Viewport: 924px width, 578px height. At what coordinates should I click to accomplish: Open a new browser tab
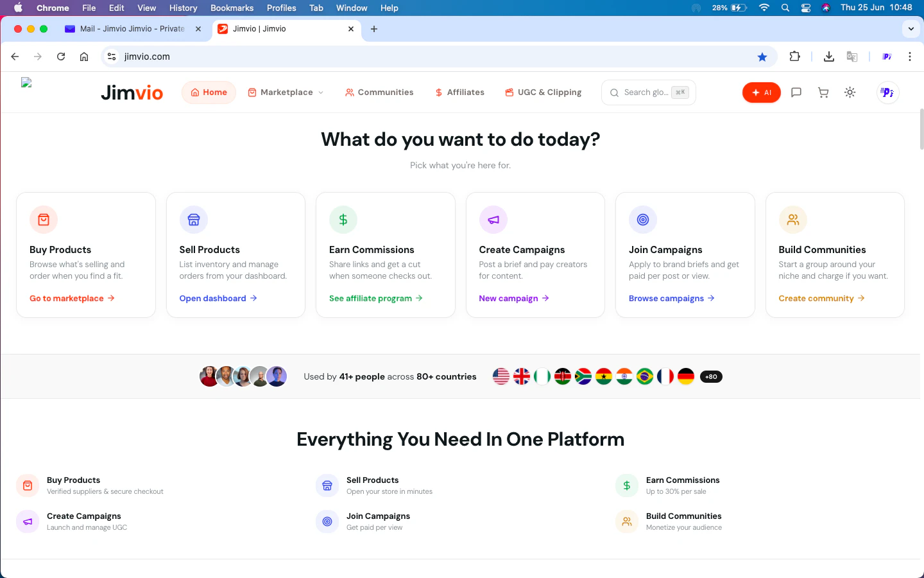point(374,29)
